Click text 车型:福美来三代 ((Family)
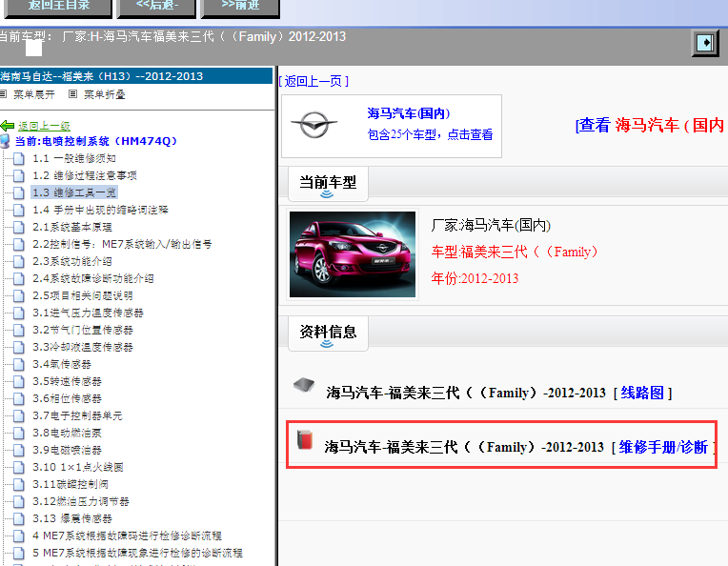 (515, 253)
